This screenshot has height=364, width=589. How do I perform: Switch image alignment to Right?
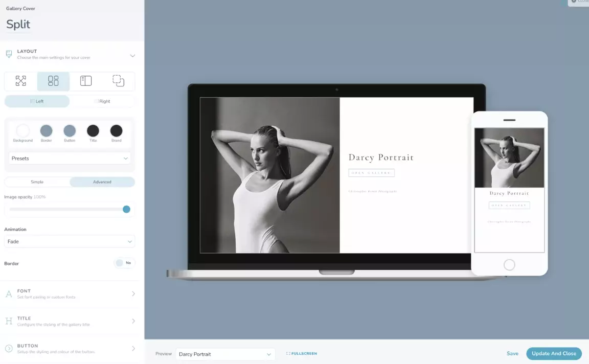pos(102,101)
